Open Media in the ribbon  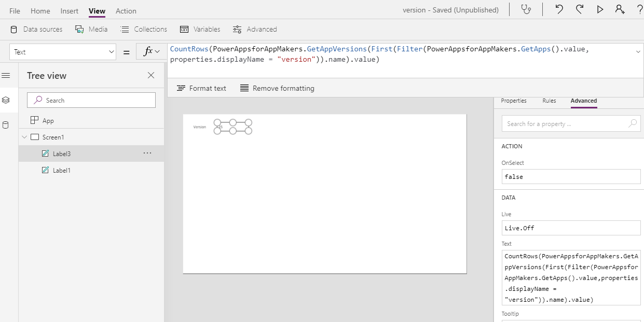tap(91, 29)
